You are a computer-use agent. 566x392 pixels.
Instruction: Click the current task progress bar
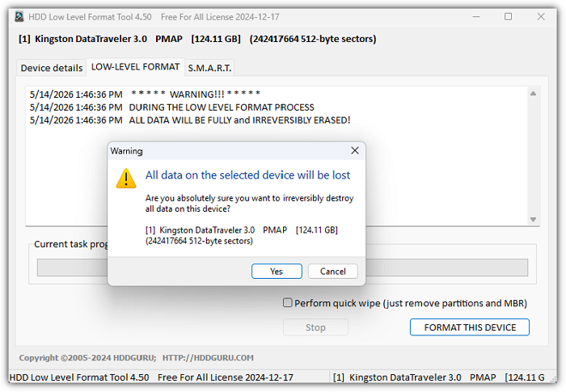click(x=282, y=268)
